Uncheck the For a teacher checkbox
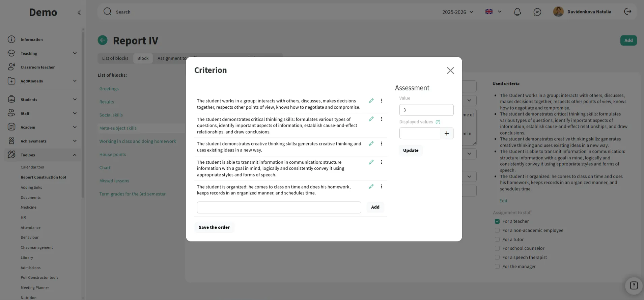This screenshot has width=644, height=300. [x=497, y=221]
